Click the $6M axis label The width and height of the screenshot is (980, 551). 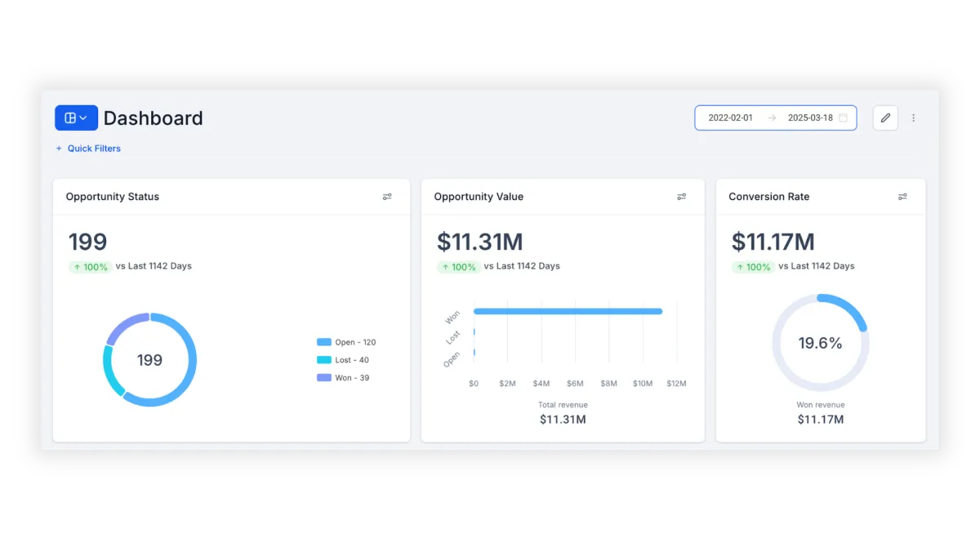click(575, 384)
